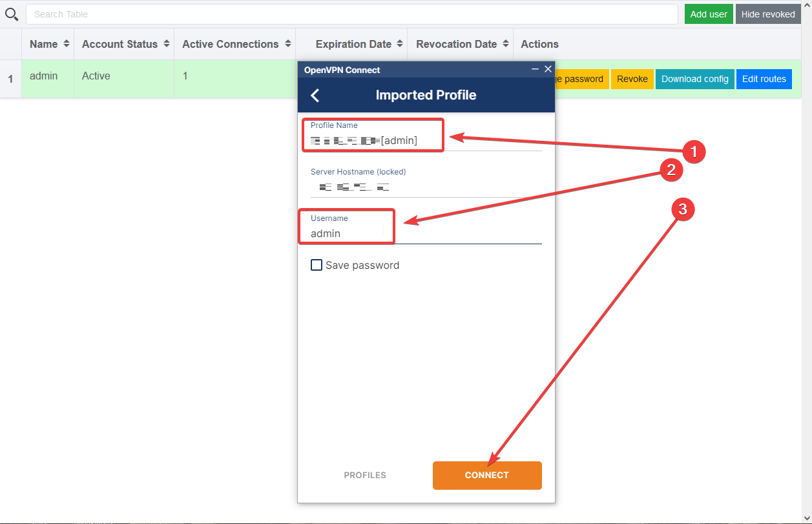This screenshot has width=812, height=524.
Task: Open the PROFILES list
Action: point(365,475)
